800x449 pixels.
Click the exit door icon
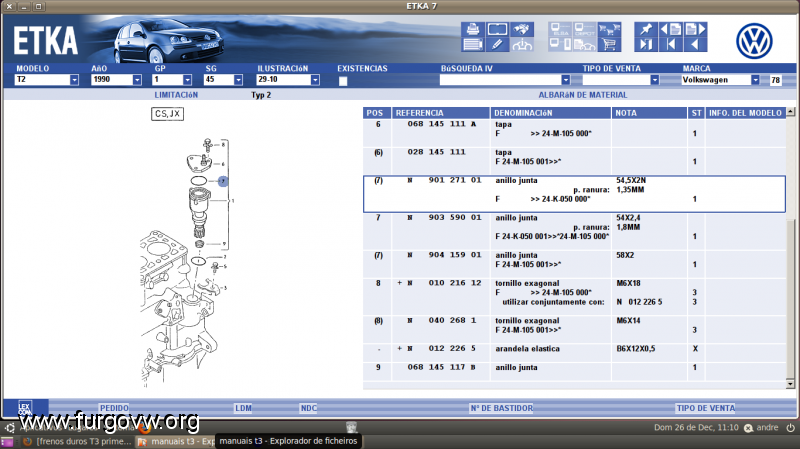(646, 44)
